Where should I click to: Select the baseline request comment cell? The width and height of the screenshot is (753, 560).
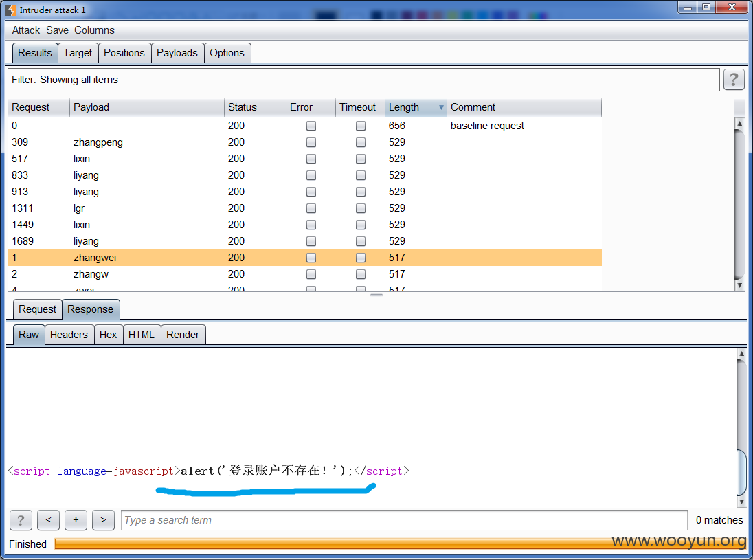(524, 126)
